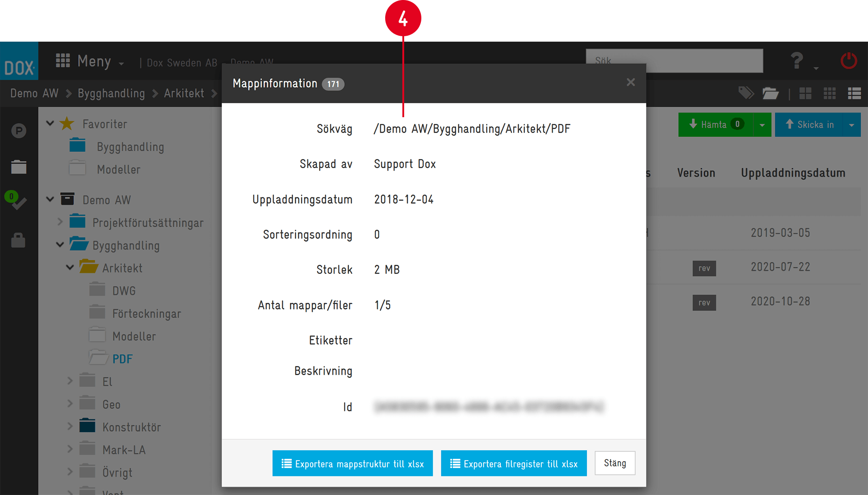Click the Skicka in upload button
Screen dimensions: 868x495
tap(809, 124)
